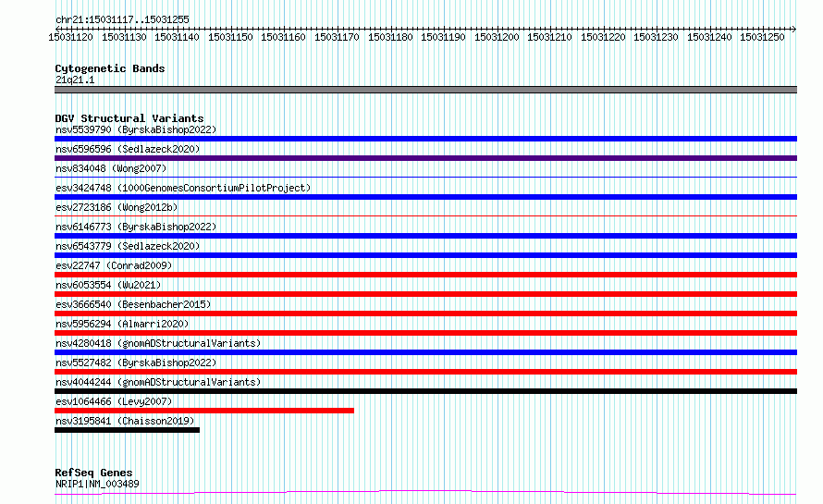Image resolution: width=823 pixels, height=504 pixels.
Task: Click the red bar under nsv5956294
Action: pyautogui.click(x=425, y=333)
